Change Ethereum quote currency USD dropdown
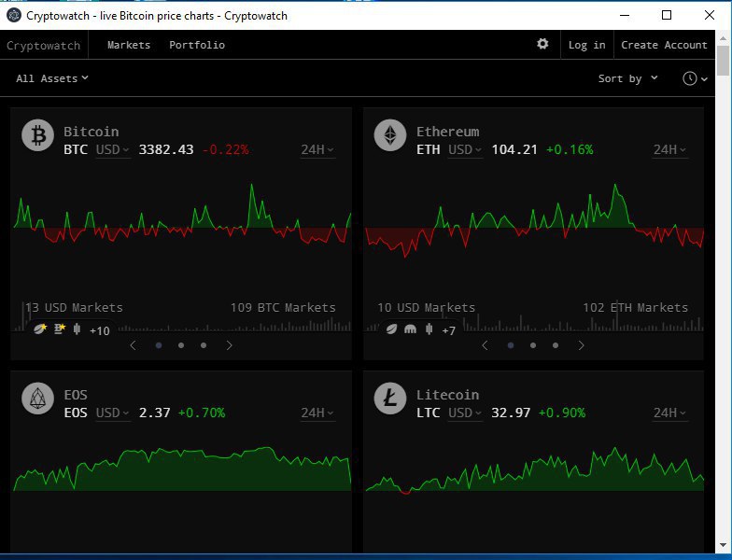Image resolution: width=732 pixels, height=560 pixels. pos(465,149)
